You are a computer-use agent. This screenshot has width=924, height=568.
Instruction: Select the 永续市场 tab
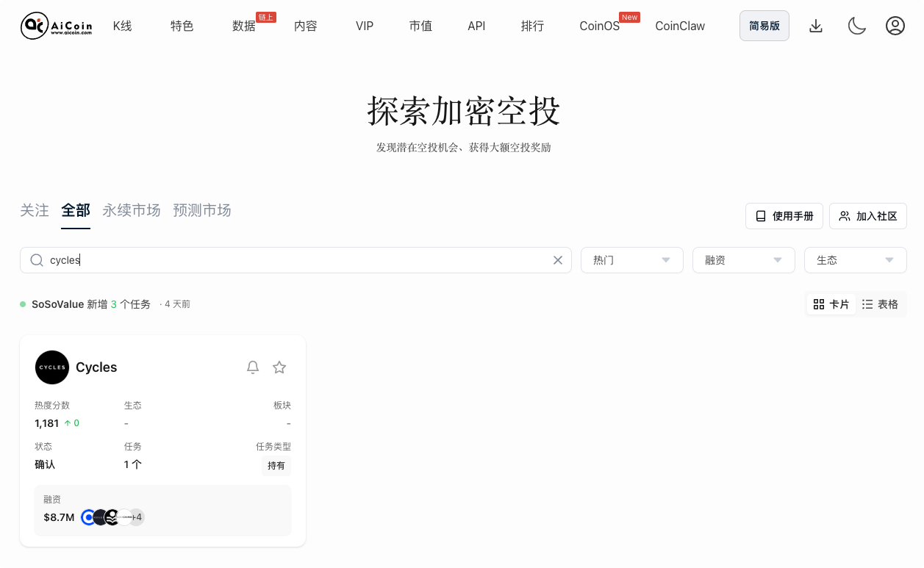click(132, 210)
